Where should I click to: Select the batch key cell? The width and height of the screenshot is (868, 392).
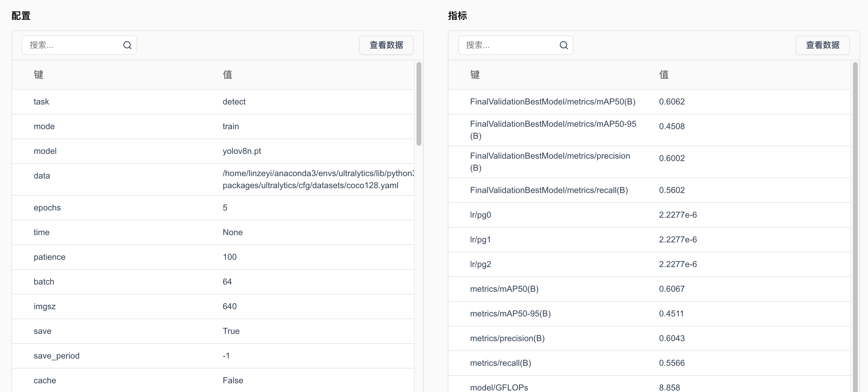pyautogui.click(x=44, y=282)
